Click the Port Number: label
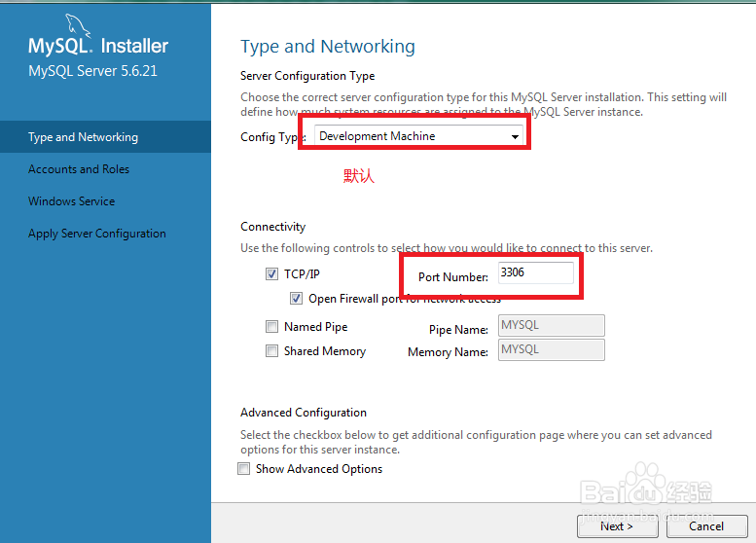This screenshot has height=543, width=756. [453, 276]
